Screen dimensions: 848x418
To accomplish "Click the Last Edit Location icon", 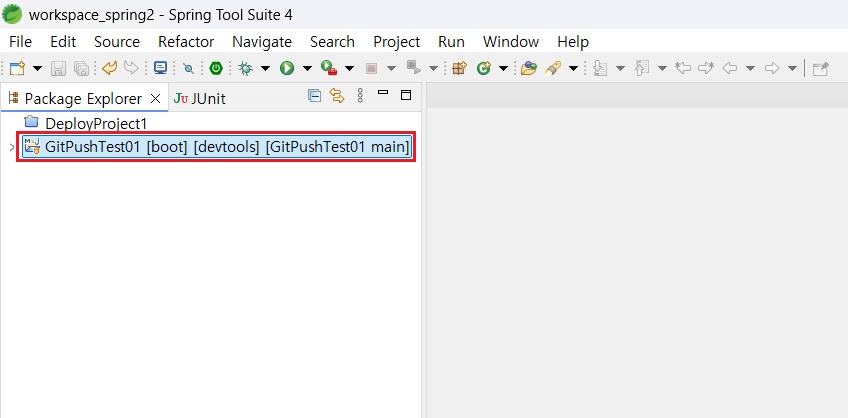I will coord(683,68).
